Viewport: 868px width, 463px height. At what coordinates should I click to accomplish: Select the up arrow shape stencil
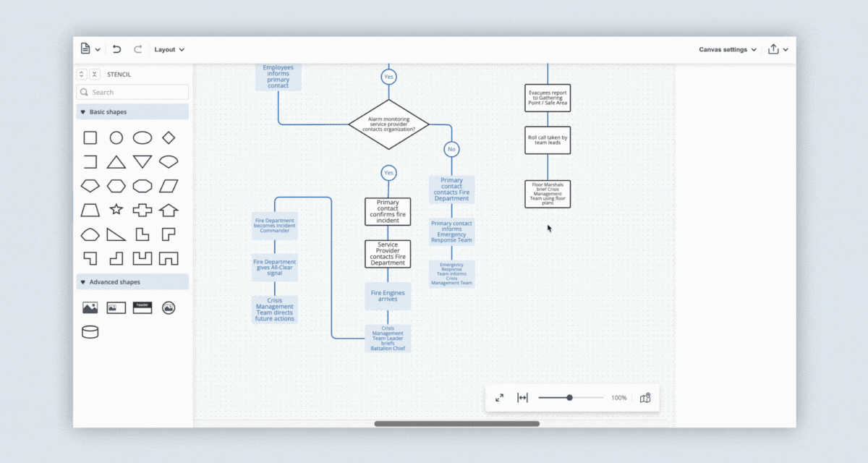pos(168,210)
